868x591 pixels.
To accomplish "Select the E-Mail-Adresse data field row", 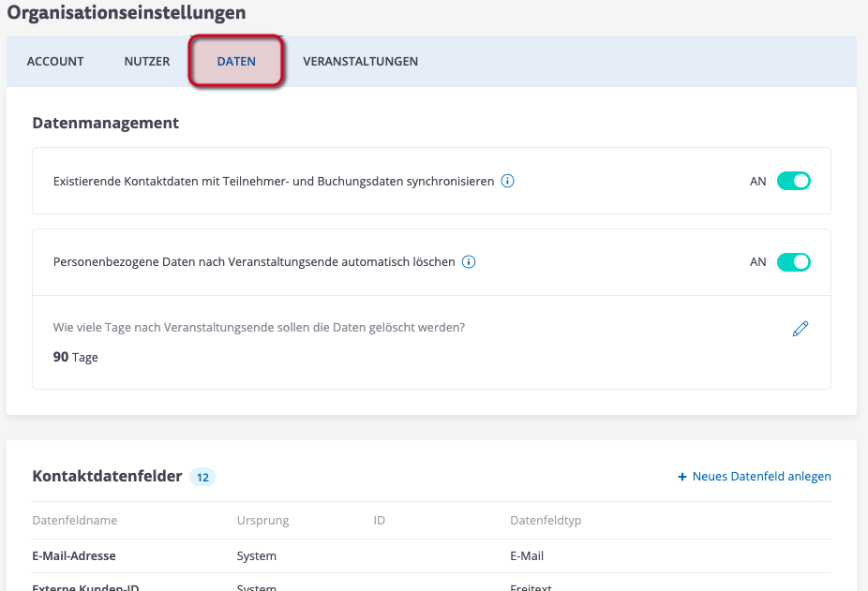I will coord(74,556).
